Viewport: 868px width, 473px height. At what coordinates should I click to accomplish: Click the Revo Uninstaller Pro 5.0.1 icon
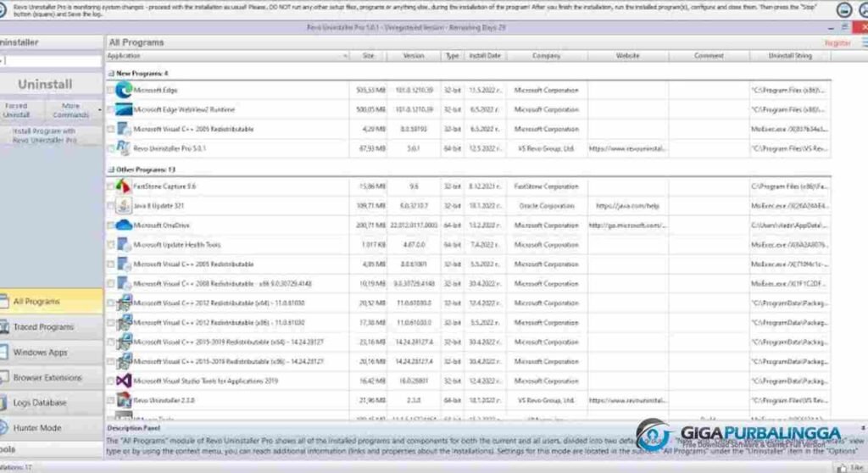point(124,148)
